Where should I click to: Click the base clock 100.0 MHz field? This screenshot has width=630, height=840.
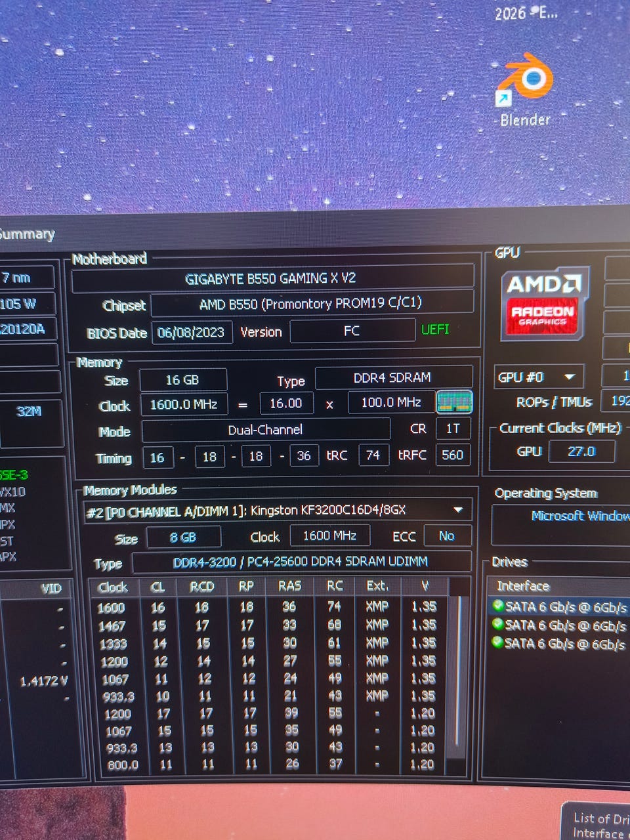pyautogui.click(x=390, y=402)
